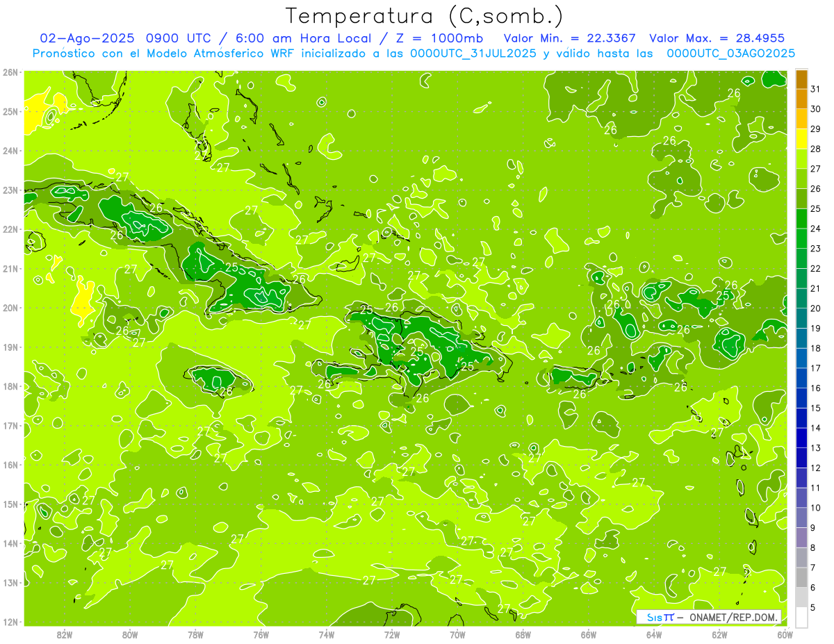Click the '0000UTC_03AGO2025' valid-until time
834x644 pixels.
tap(731, 53)
